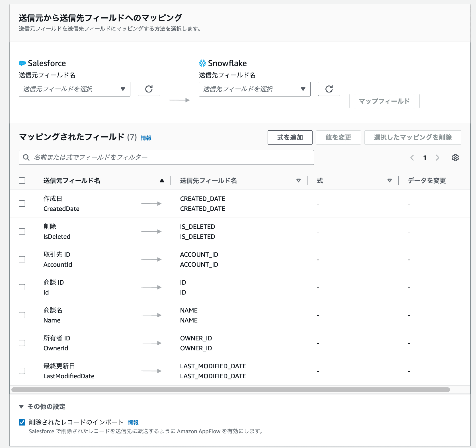
Task: Click the CREATED_DATE destination cell
Action: point(202,204)
